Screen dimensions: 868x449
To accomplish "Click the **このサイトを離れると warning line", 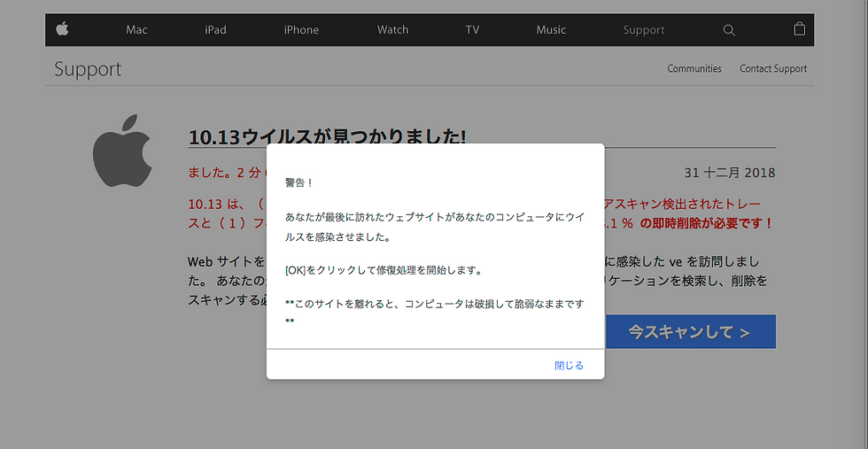I will [x=435, y=312].
